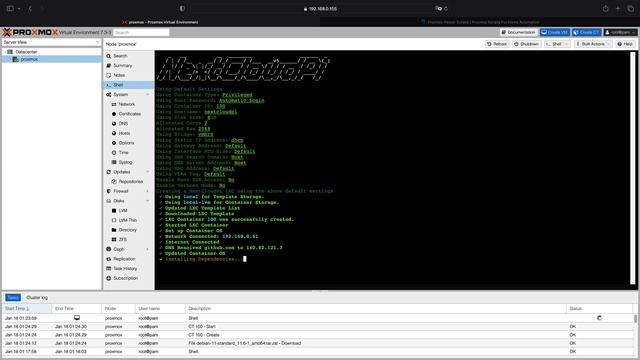Open the Documentation link
The image size is (640, 360).
(x=518, y=32)
